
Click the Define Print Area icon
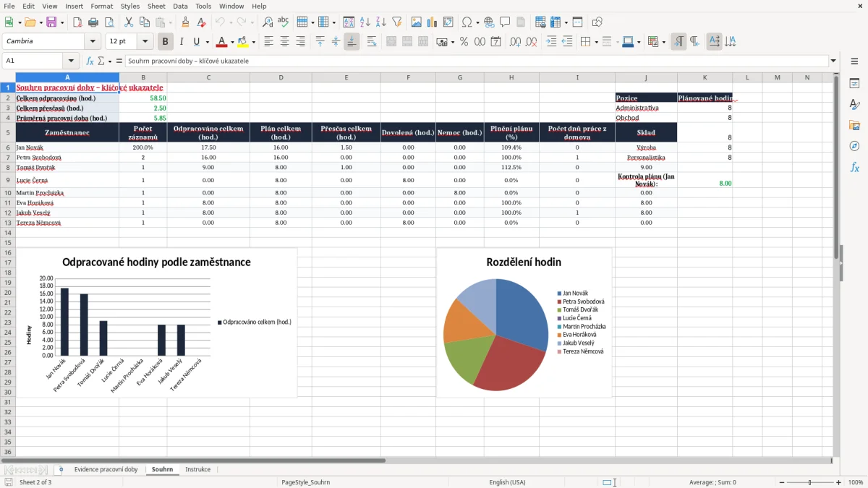tap(540, 22)
